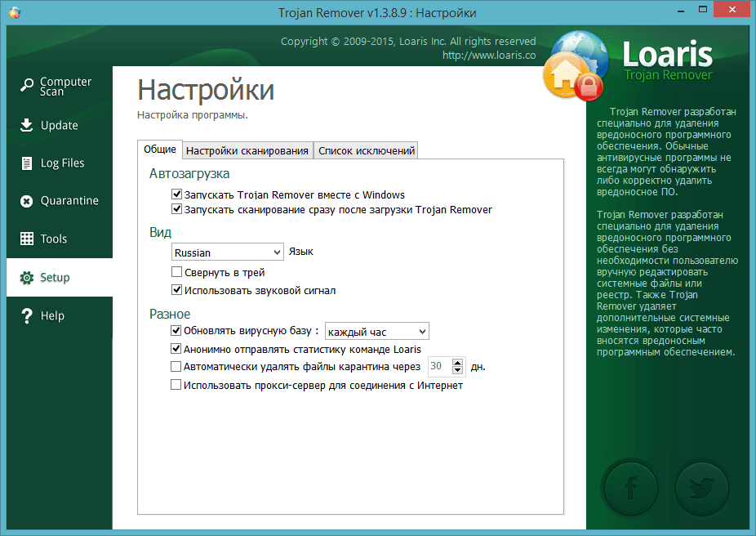Viewport: 756px width, 536px height.
Task: Close the Trojan Remover window
Action: tap(732, 10)
